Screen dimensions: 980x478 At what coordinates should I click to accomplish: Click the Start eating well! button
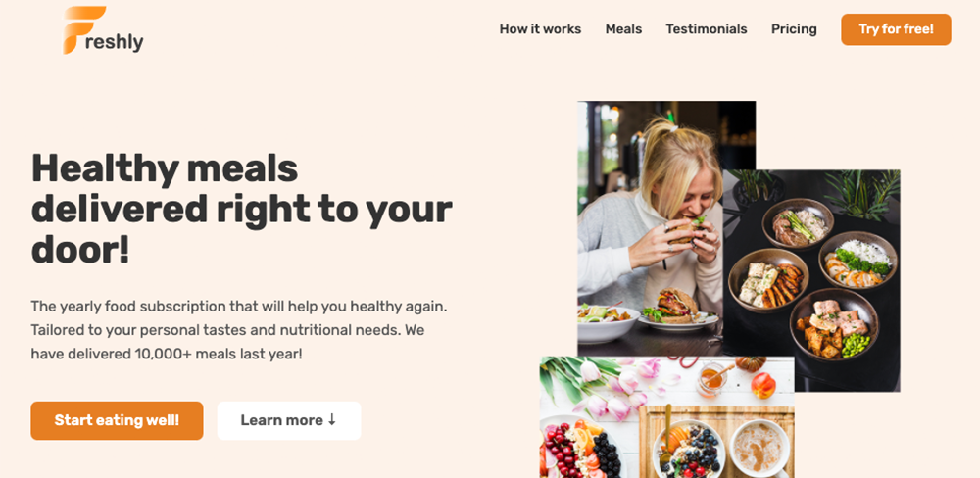point(117,420)
